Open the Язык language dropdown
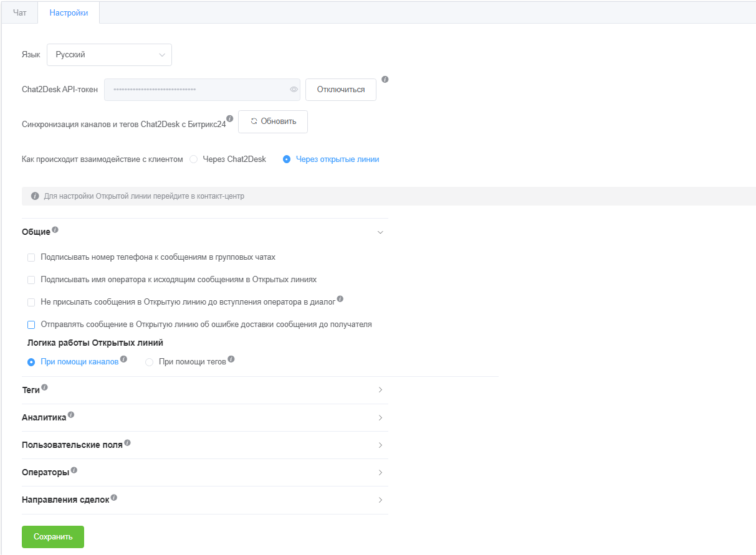The width and height of the screenshot is (756, 555). 109,55
